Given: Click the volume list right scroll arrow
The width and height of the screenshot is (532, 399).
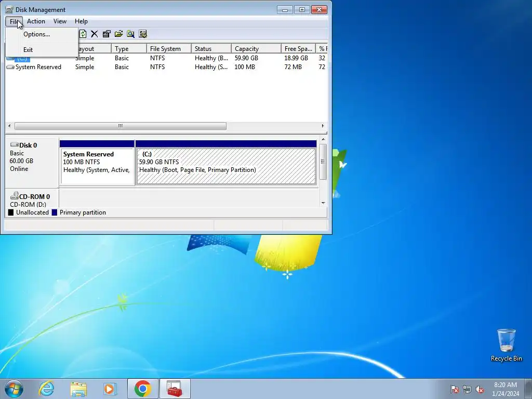Looking at the screenshot, I should pyautogui.click(x=323, y=126).
